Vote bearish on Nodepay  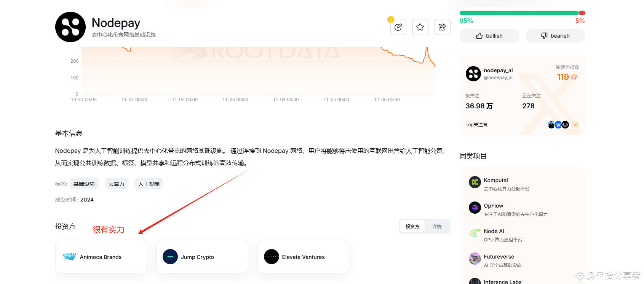[555, 36]
